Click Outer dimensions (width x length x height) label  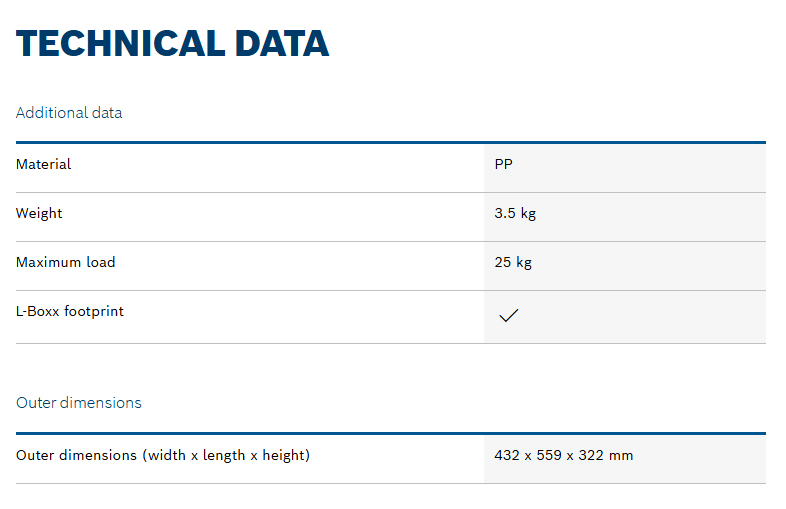click(163, 455)
